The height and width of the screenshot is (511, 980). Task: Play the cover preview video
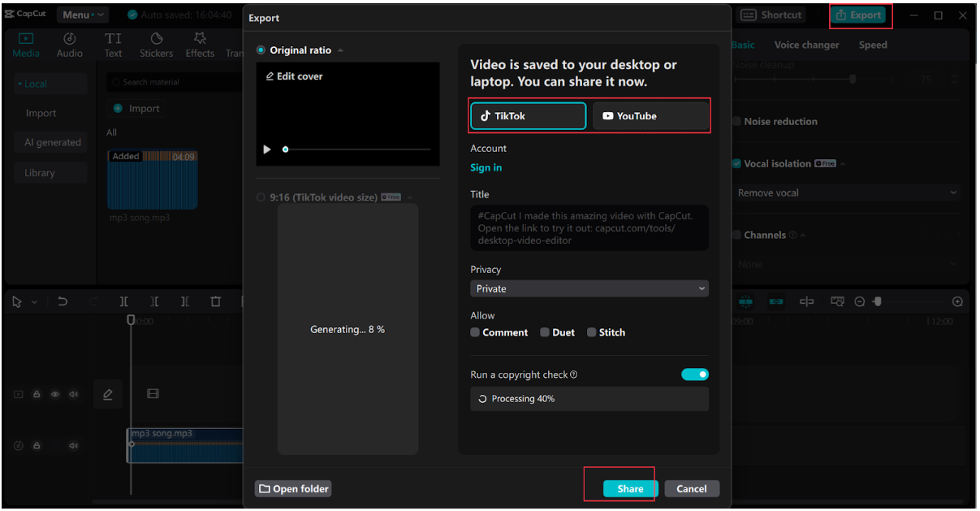pyautogui.click(x=267, y=149)
